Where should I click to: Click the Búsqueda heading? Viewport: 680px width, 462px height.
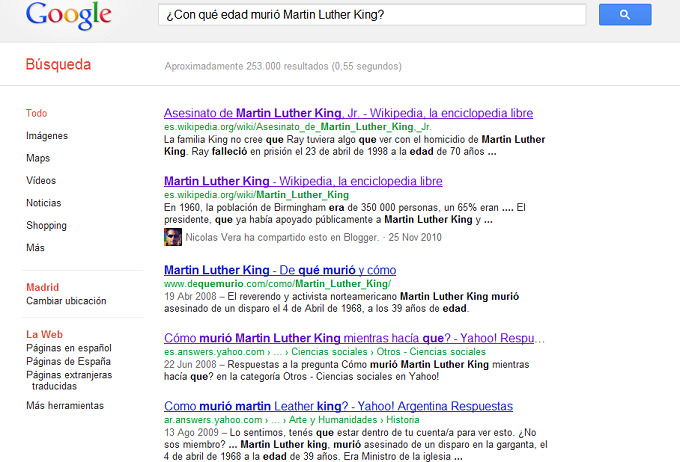tap(58, 65)
